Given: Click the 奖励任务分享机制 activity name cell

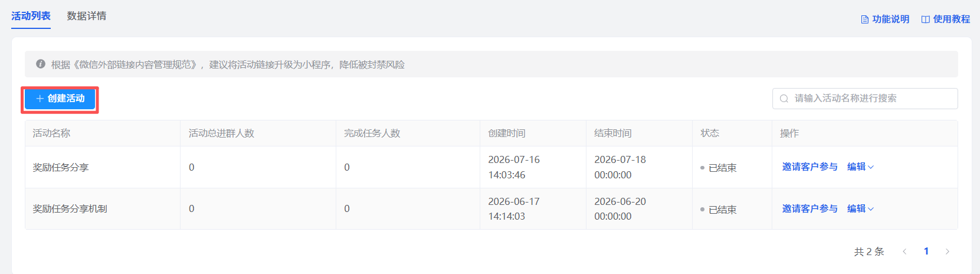Looking at the screenshot, I should click(x=103, y=208).
